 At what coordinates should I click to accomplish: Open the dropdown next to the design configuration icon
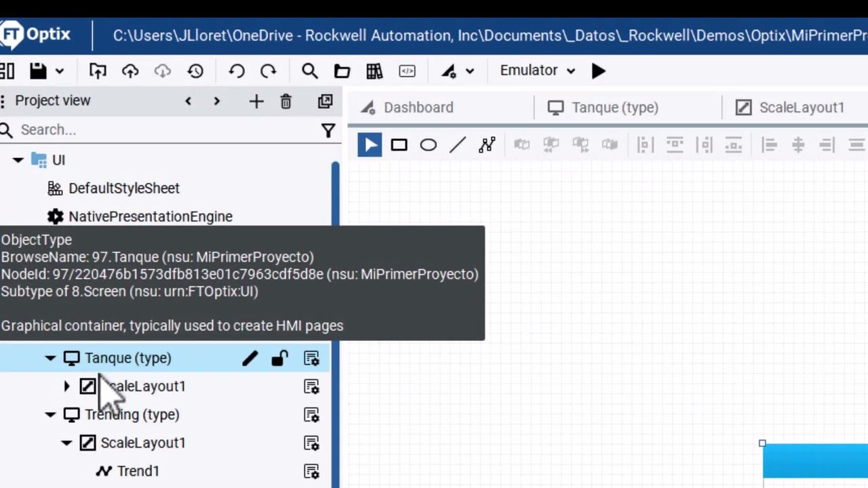click(470, 70)
